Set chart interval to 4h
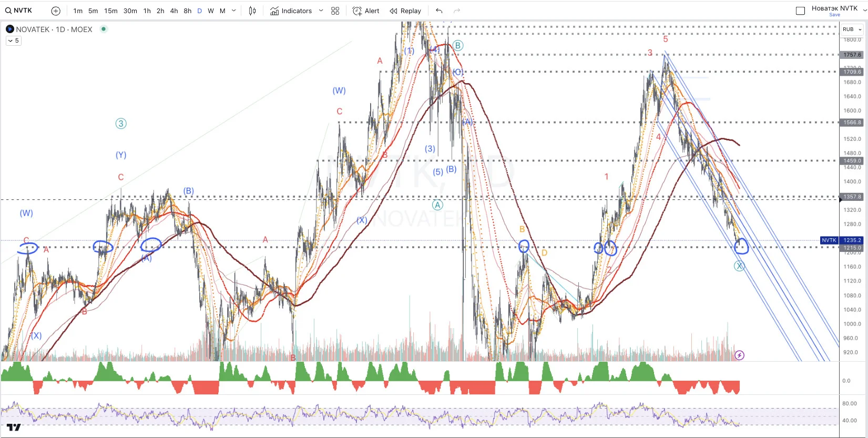Viewport: 868px width, 438px height. click(x=174, y=11)
